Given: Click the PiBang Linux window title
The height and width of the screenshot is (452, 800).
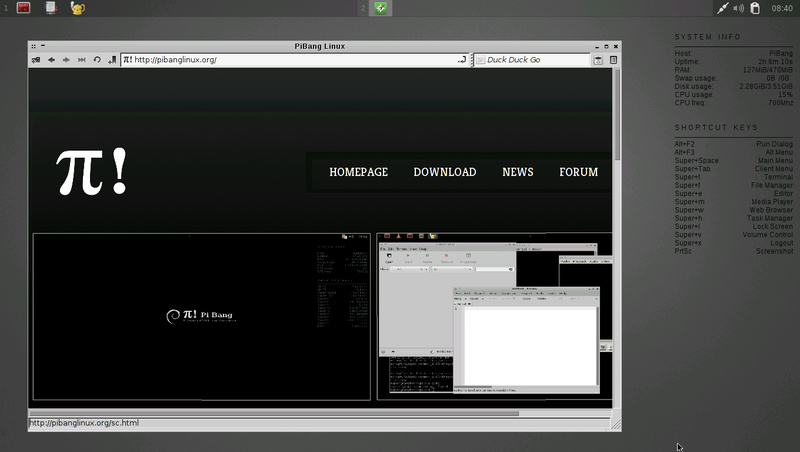Looking at the screenshot, I should (x=320, y=46).
